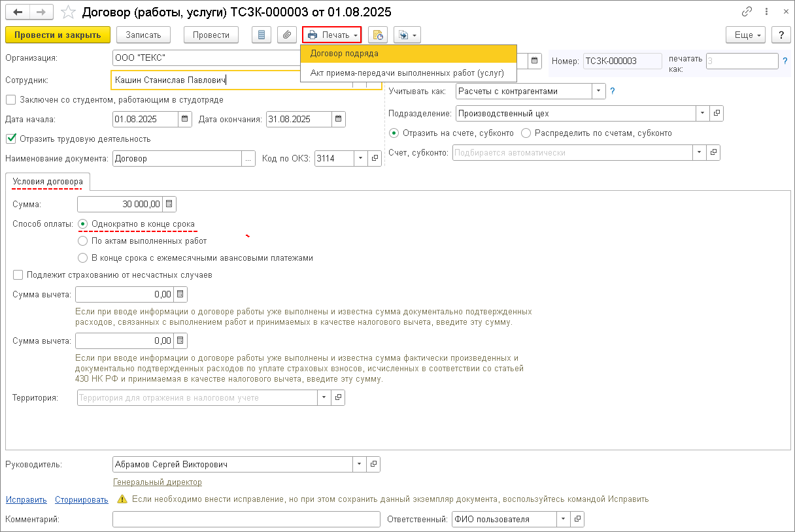This screenshot has height=532, width=795.
Task: Click the Номер field ТСЗК-000003
Action: click(x=622, y=61)
